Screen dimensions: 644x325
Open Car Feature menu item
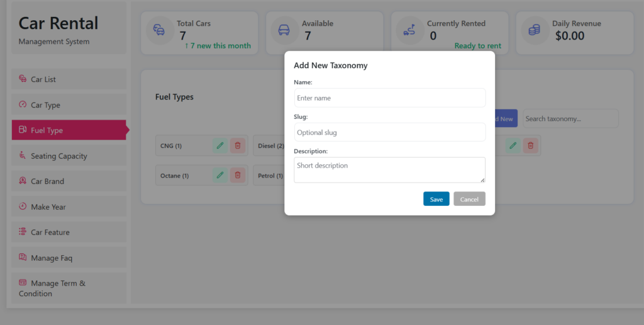[x=69, y=232]
